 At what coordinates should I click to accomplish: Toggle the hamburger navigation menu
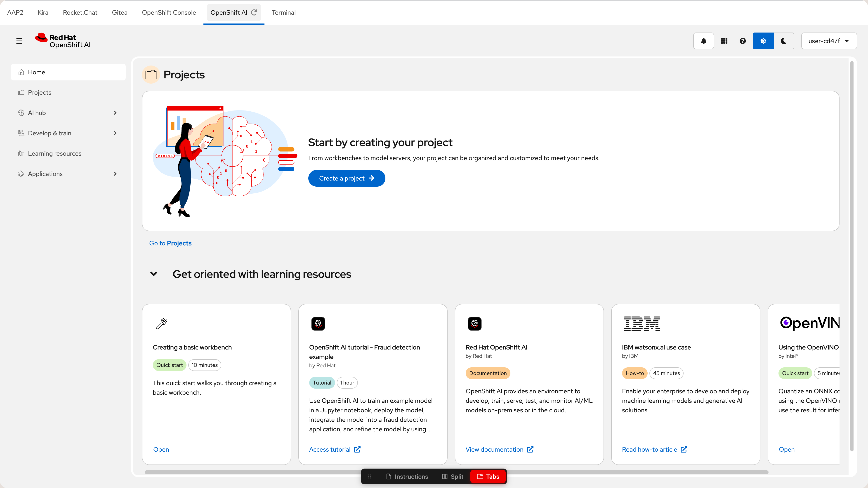tap(19, 41)
